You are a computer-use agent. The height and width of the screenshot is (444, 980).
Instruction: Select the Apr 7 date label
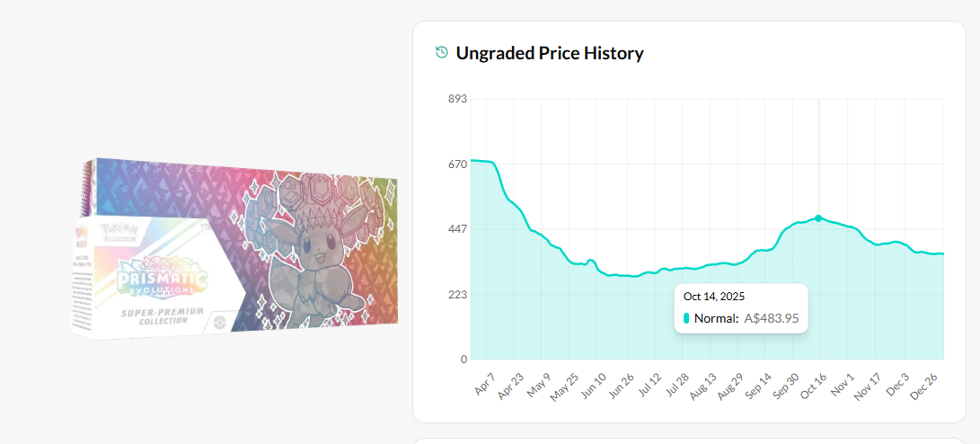click(x=482, y=385)
